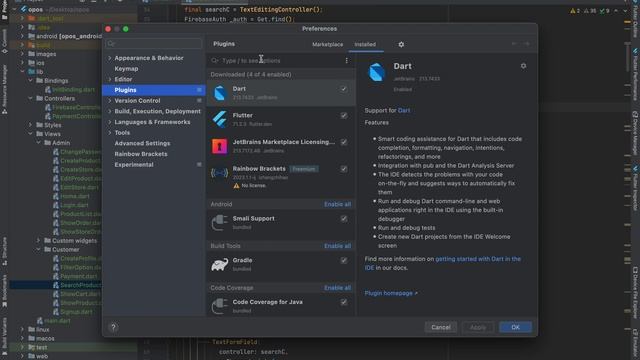Click the Gradle elephant icon
640x360 pixels.
[220, 264]
